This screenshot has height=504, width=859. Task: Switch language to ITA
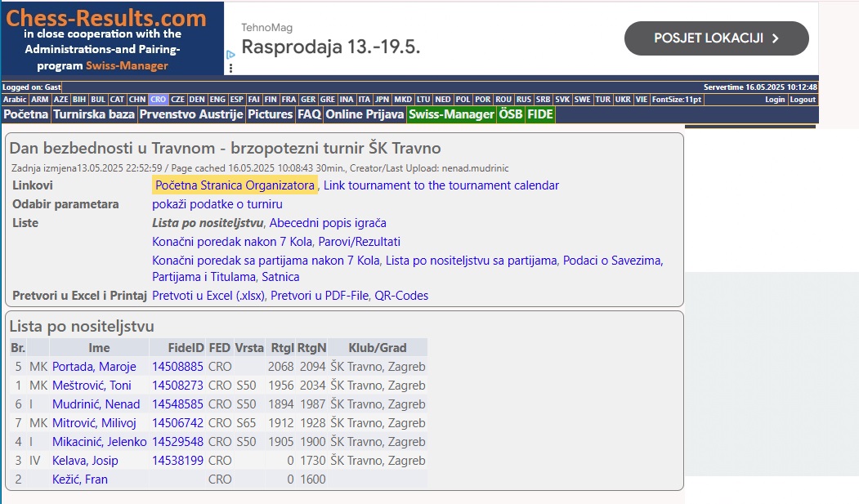365,100
